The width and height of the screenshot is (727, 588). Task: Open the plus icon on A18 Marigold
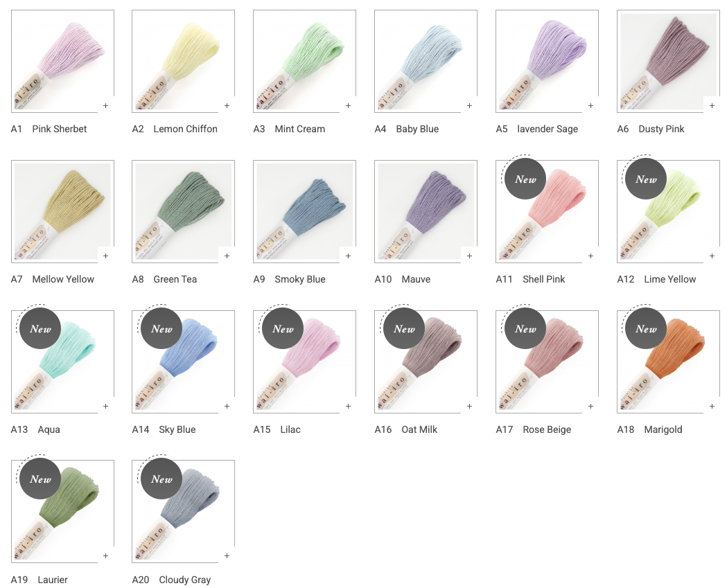pos(712,406)
